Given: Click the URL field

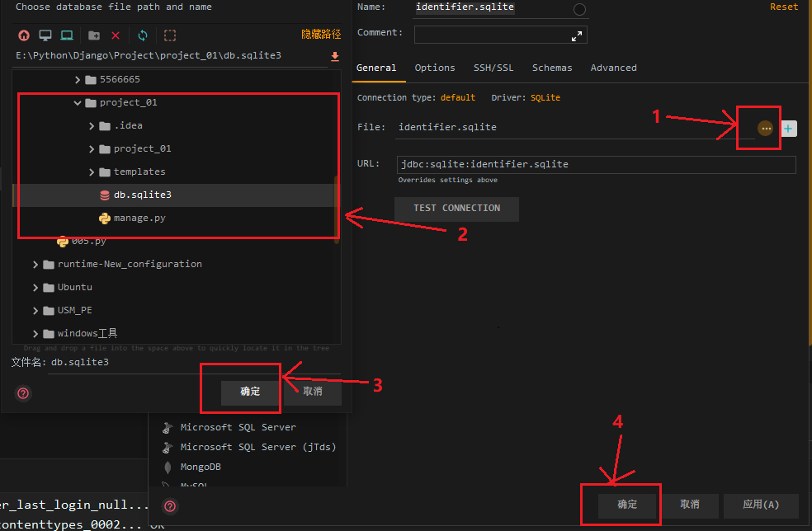Looking at the screenshot, I should tap(596, 165).
